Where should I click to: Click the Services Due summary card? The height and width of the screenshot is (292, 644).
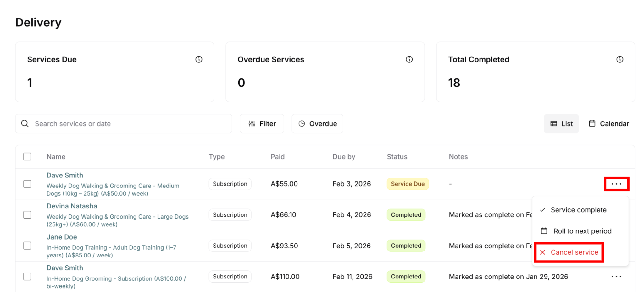pyautogui.click(x=115, y=72)
